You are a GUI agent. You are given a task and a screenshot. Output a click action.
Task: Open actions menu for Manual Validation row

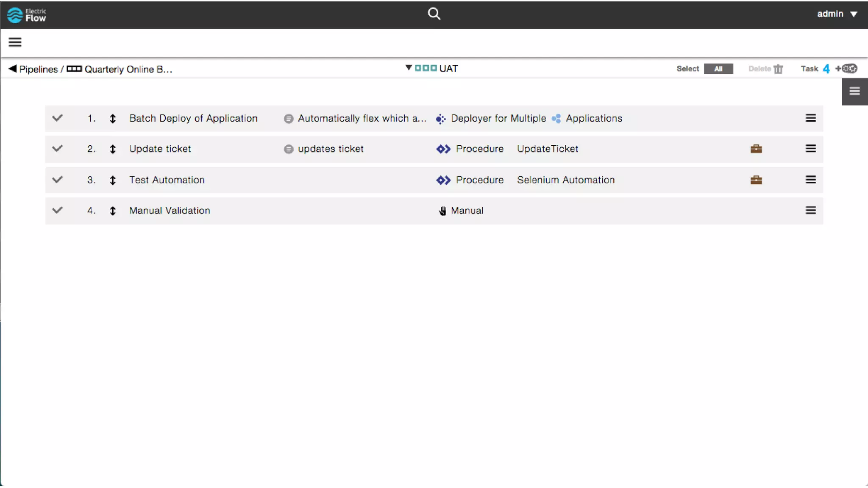(x=810, y=210)
